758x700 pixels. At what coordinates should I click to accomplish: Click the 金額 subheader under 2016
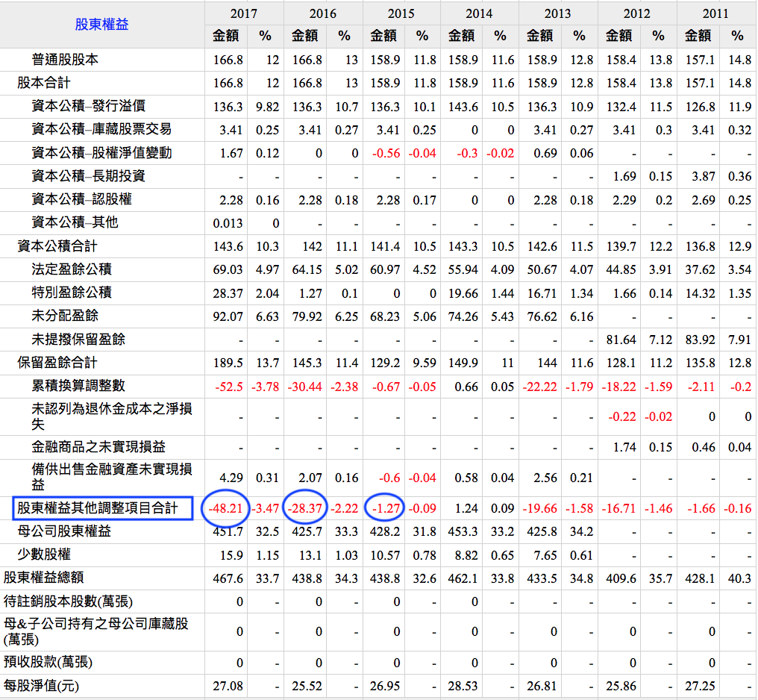click(304, 36)
